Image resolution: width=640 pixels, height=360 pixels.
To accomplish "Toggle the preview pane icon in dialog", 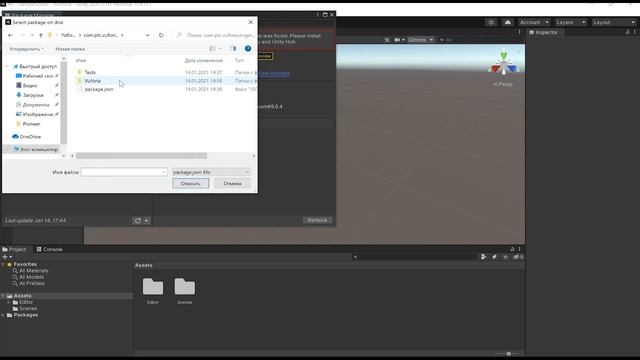I will tap(233, 49).
